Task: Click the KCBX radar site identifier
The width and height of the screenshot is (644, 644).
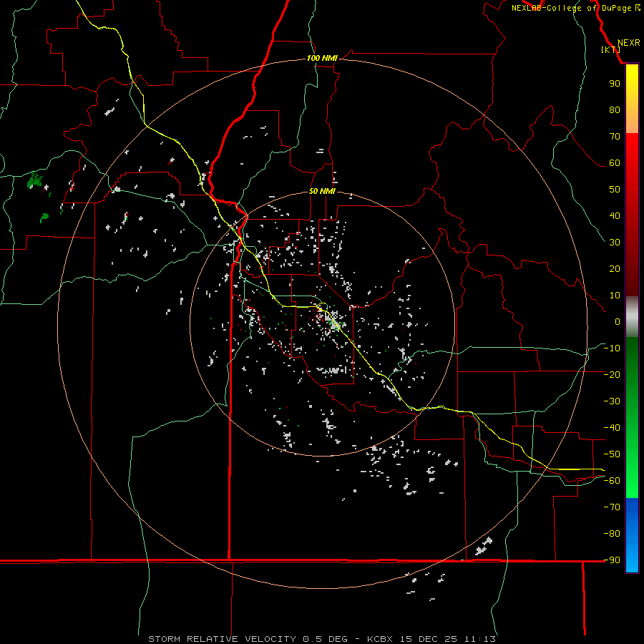Action: 380,639
